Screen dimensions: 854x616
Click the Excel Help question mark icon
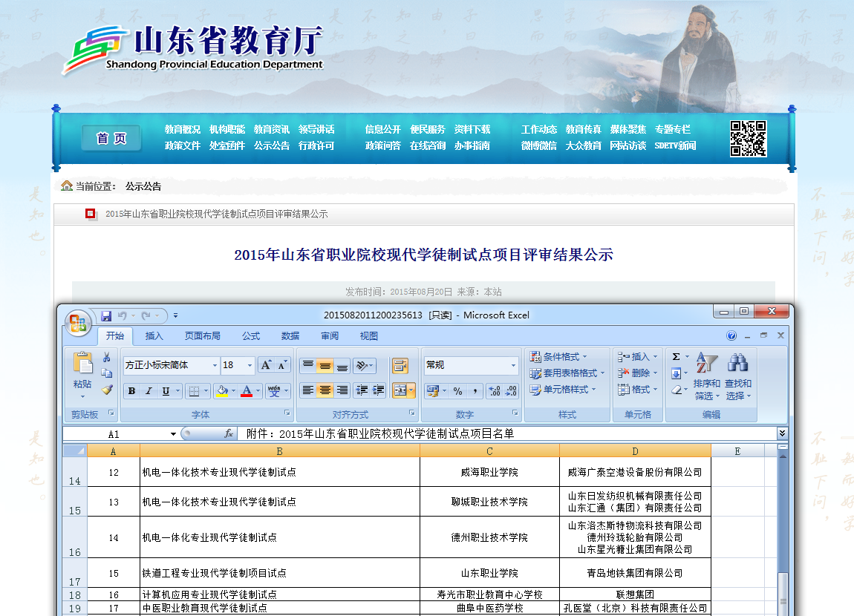pyautogui.click(x=731, y=335)
